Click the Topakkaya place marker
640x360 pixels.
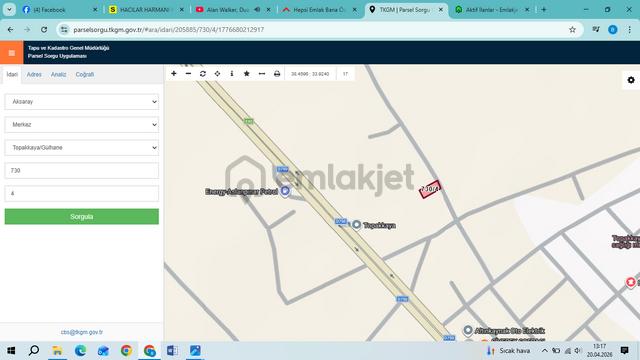(x=356, y=225)
